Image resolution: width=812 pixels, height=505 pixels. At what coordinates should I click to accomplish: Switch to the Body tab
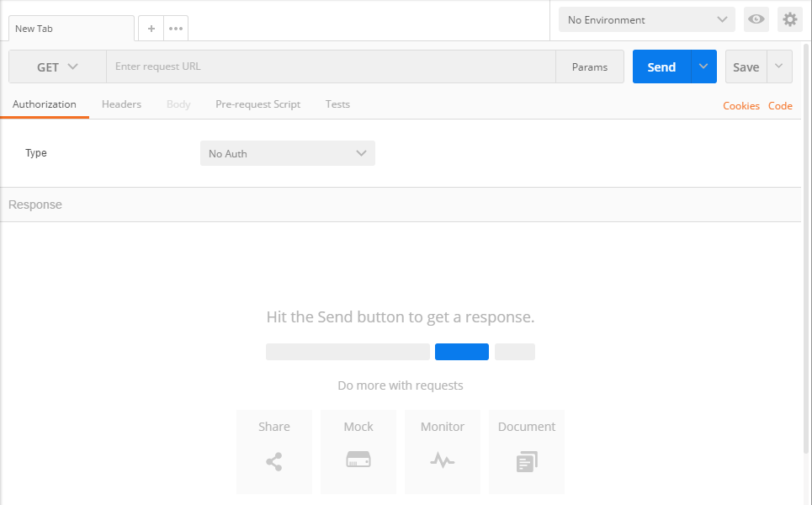tap(178, 104)
